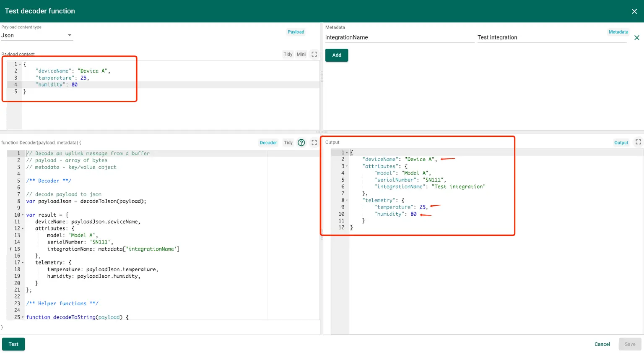This screenshot has width=644, height=353.
Task: Remove the integrationName metadata entry
Action: coord(637,37)
